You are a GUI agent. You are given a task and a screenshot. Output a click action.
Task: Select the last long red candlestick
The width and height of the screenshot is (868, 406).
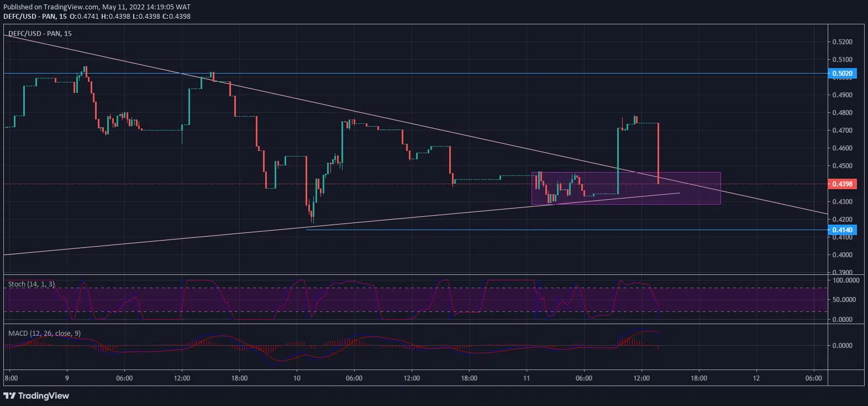click(658, 153)
